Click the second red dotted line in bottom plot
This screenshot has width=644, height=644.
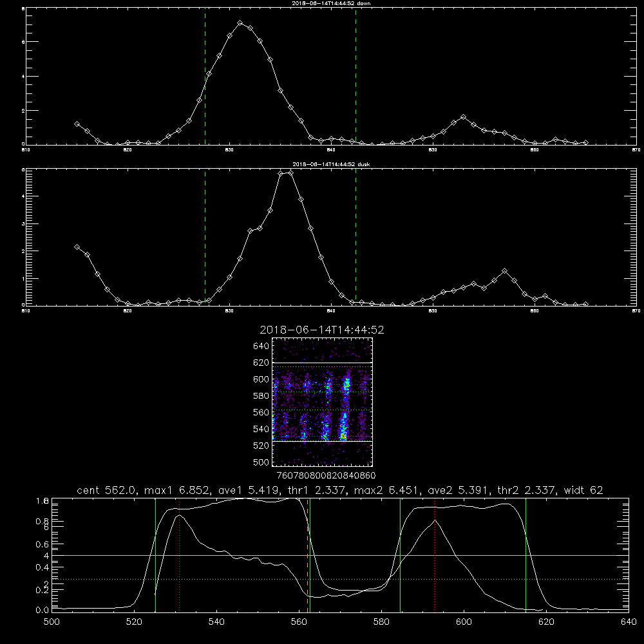435,555
